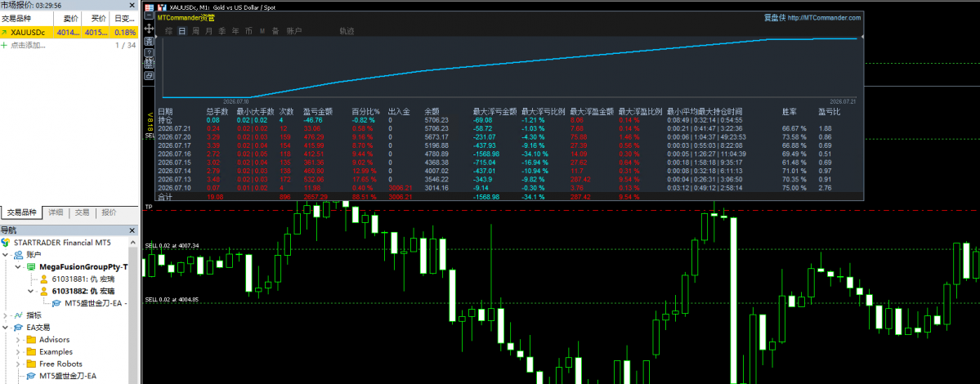Image resolution: width=980 pixels, height=384 pixels.
Task: Switch to the 报价 tab
Action: (109, 212)
